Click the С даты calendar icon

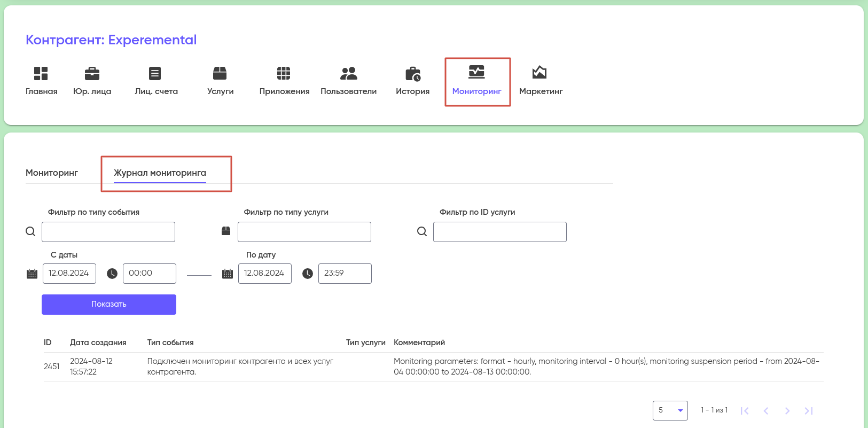coord(32,274)
